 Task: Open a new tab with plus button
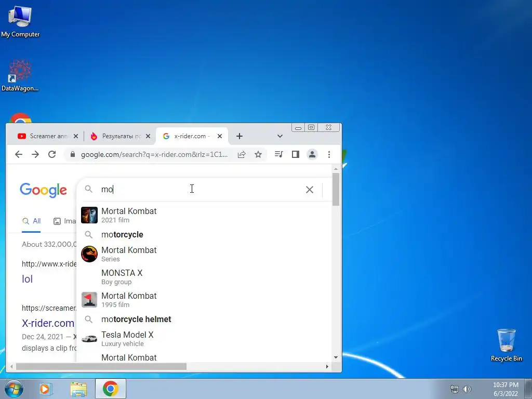click(x=239, y=136)
